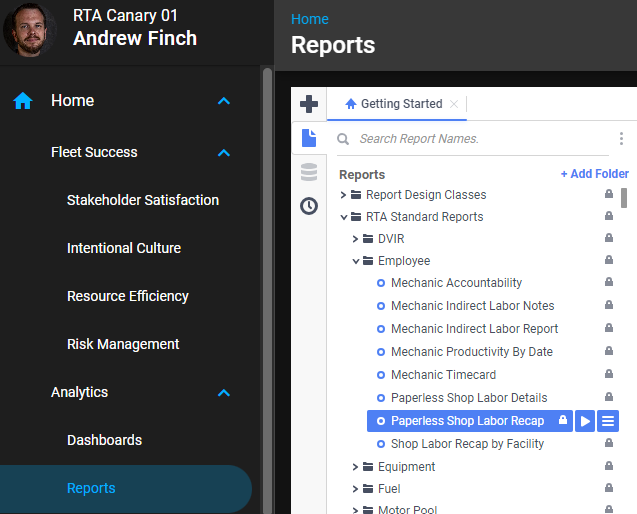Run the Paperless Shop Labor Recap report
This screenshot has width=637, height=514.
(x=585, y=421)
